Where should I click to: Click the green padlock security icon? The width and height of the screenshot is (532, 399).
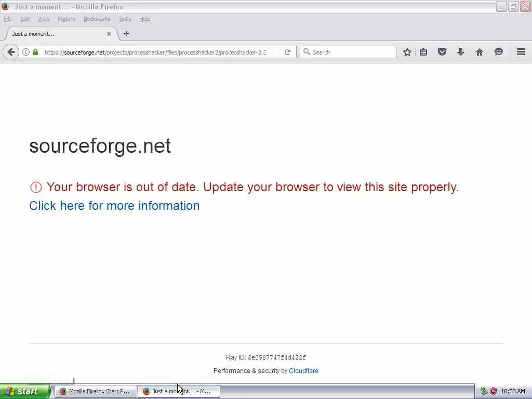tap(35, 52)
